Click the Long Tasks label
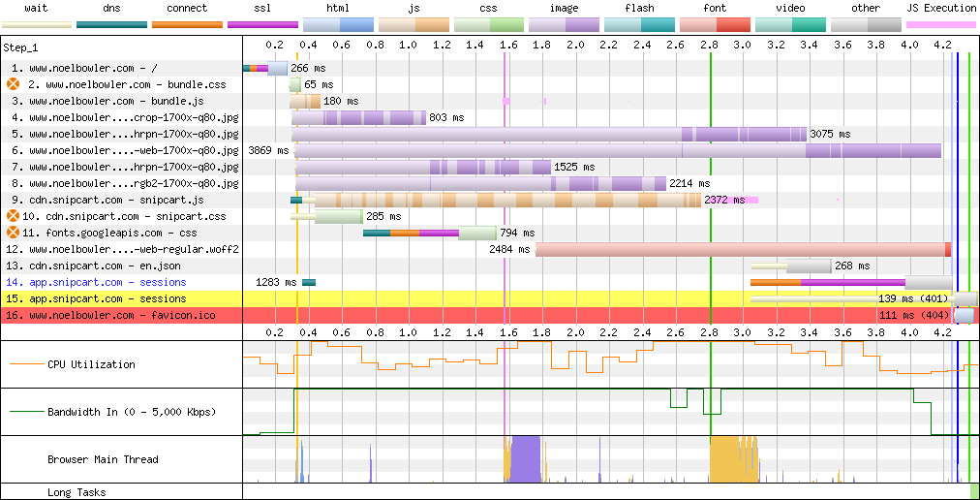 click(77, 492)
